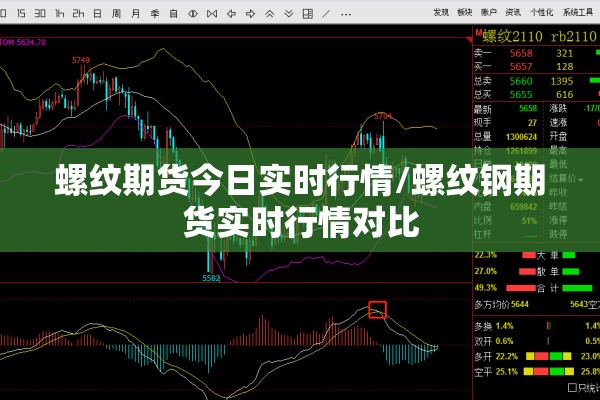Click the double down chevron icon
Image resolution: width=600 pixels, height=400 pixels.
pos(289,14)
